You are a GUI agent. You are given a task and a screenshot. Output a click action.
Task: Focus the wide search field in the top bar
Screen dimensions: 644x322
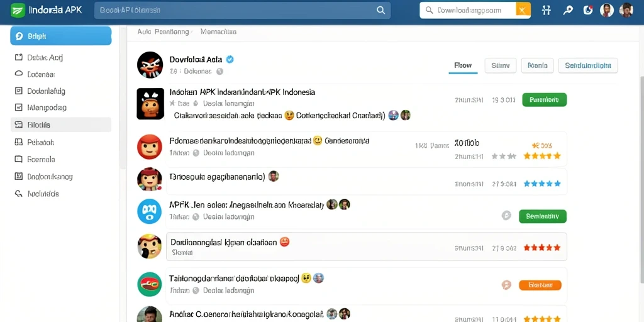pyautogui.click(x=242, y=10)
